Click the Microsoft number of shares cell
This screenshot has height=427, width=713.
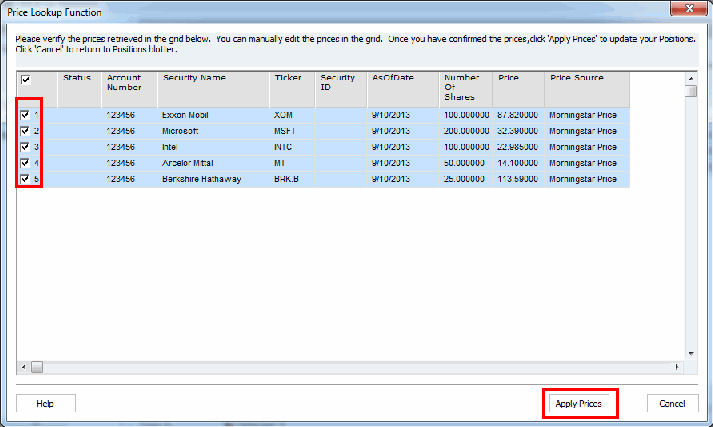465,131
